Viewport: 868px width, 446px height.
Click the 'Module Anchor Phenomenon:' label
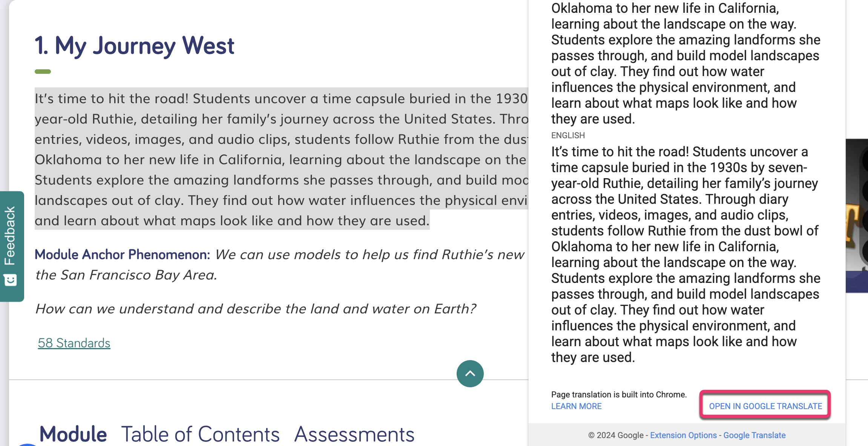tap(123, 255)
